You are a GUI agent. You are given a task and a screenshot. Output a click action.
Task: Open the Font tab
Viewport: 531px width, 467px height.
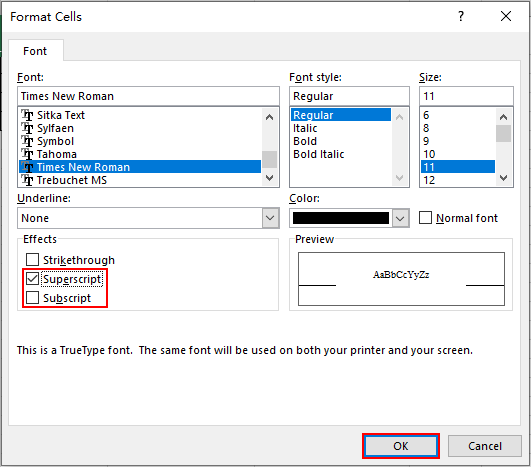point(35,51)
